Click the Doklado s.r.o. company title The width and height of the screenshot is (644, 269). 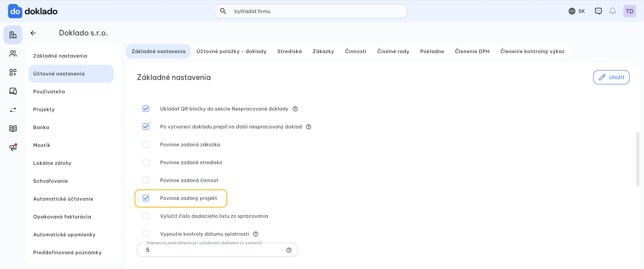83,33
